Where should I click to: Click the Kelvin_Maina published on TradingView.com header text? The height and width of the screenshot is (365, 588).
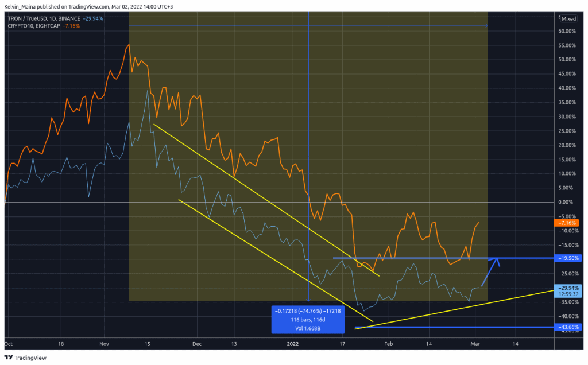tap(88, 7)
